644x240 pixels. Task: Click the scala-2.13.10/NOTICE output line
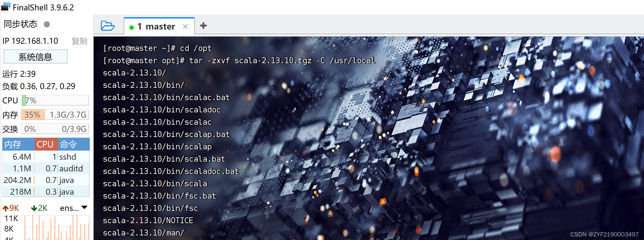click(148, 221)
